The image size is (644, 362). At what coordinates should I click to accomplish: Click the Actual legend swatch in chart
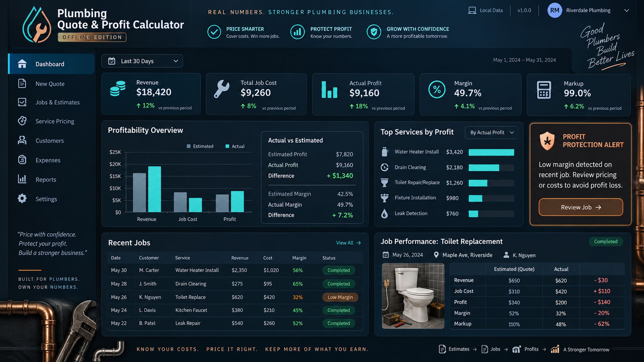coord(227,146)
